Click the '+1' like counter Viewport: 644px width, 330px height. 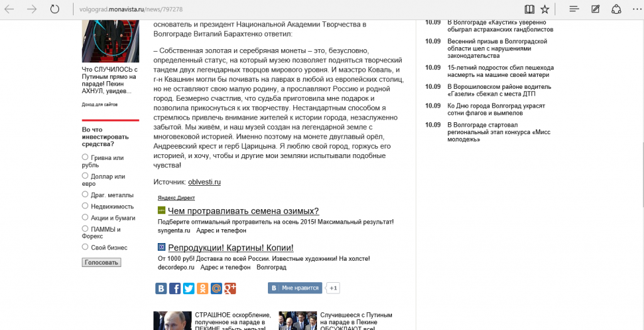(333, 288)
